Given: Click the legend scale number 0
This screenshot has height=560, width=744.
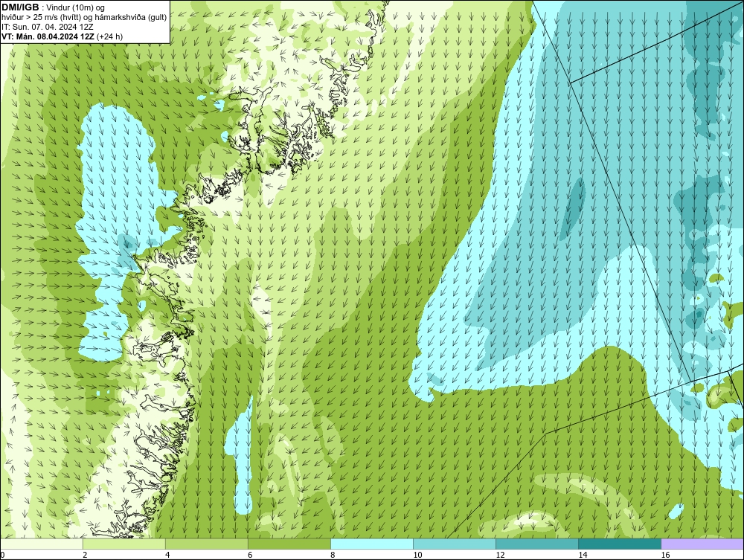Looking at the screenshot, I should (2, 555).
